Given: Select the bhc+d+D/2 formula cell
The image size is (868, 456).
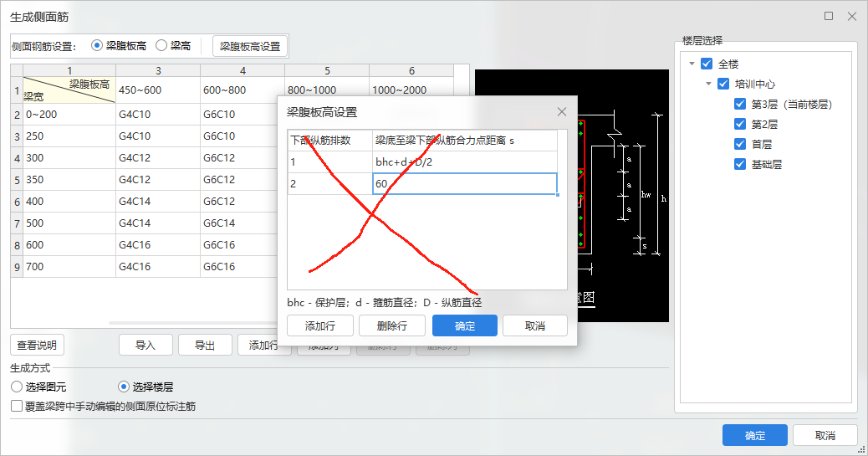Looking at the screenshot, I should [464, 162].
